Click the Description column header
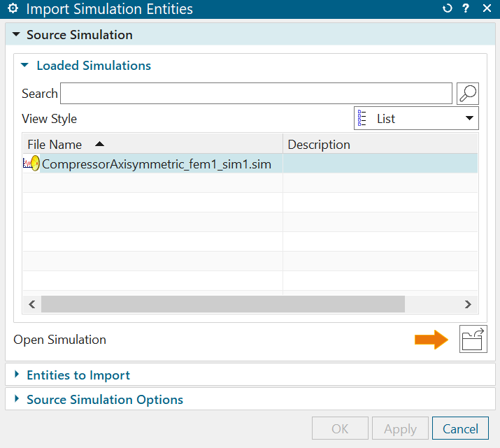 319,145
